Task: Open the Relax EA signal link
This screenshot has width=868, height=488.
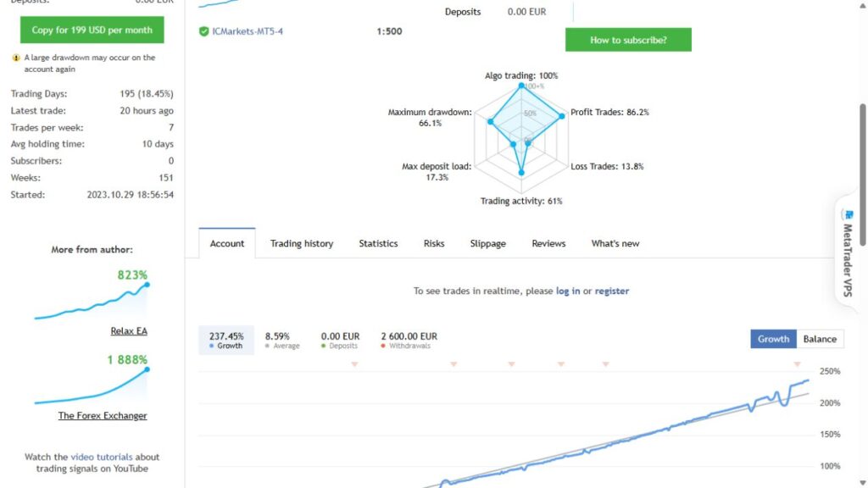Action: [129, 331]
